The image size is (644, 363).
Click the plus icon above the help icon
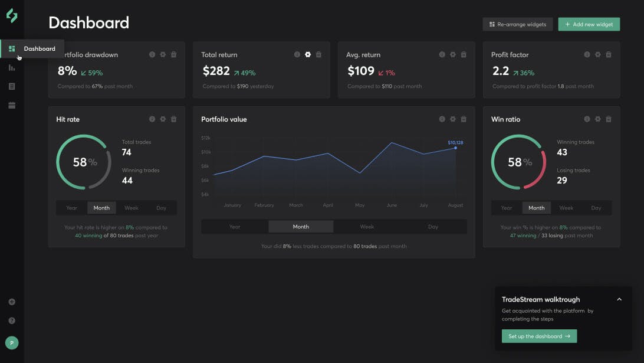(x=12, y=302)
